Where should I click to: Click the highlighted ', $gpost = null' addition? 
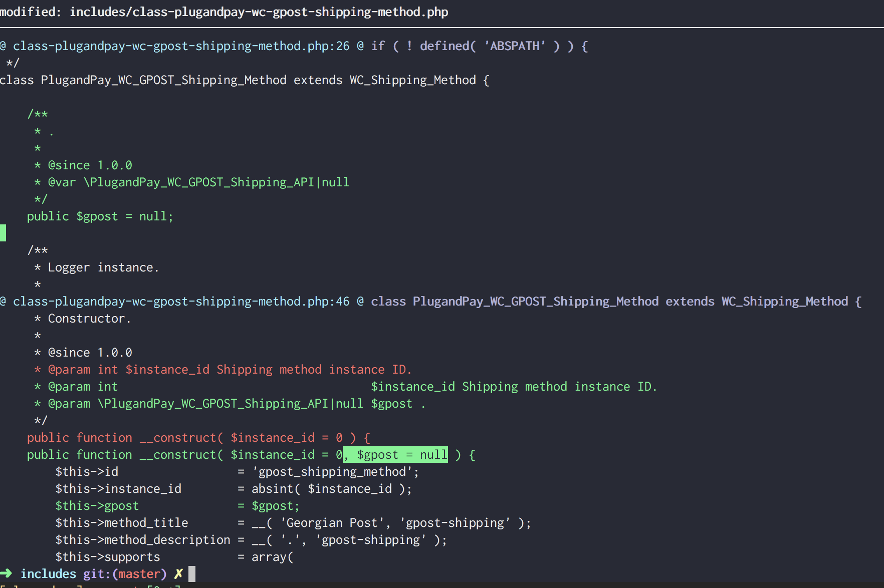(395, 455)
